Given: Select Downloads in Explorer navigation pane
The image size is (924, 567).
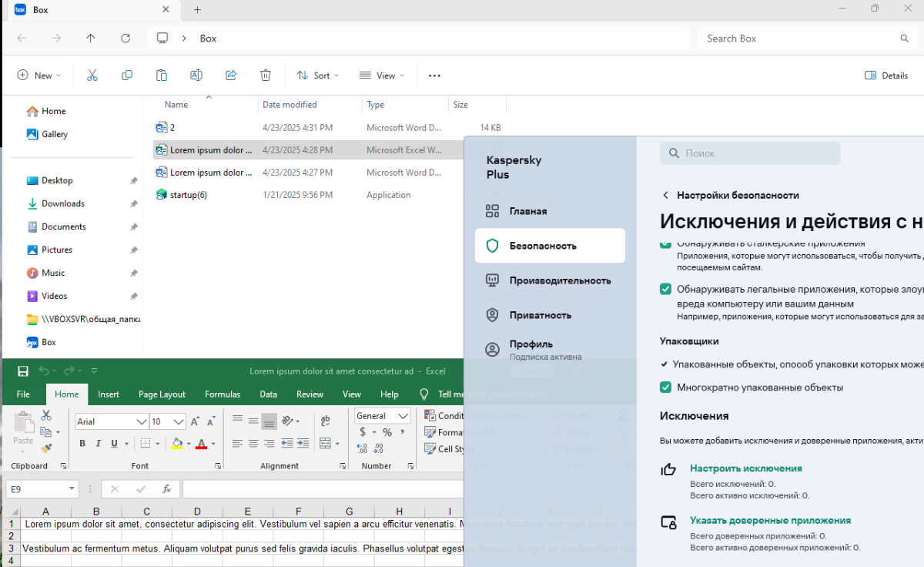Looking at the screenshot, I should tap(63, 203).
